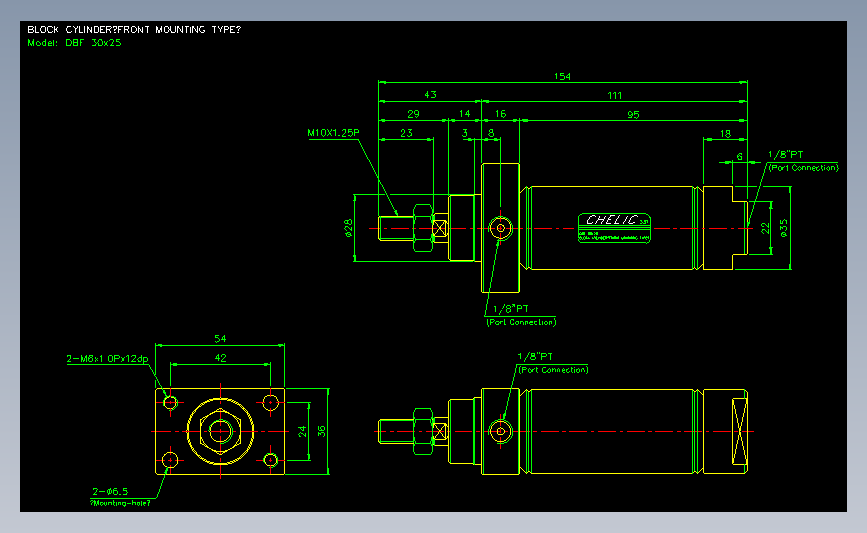The height and width of the screenshot is (533, 867).
Task: Click the hex nut in the front flange view
Action: point(220,431)
